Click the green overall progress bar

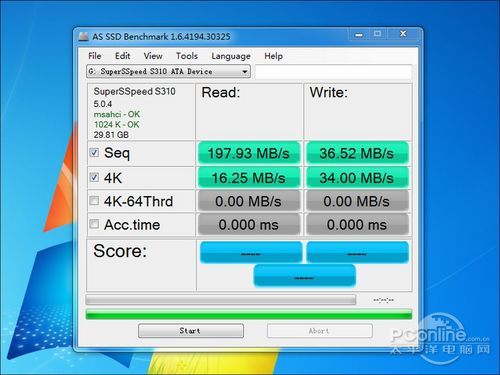(249, 314)
